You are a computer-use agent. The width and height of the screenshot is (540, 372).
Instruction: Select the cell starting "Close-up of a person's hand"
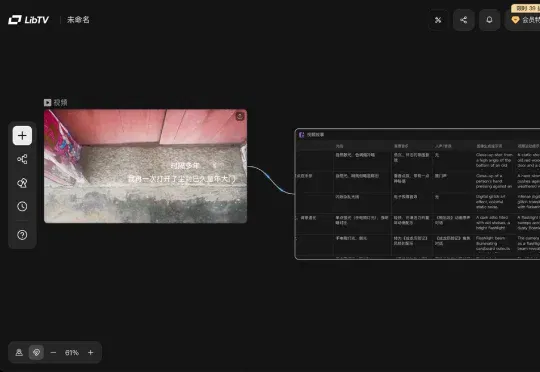coord(494,181)
